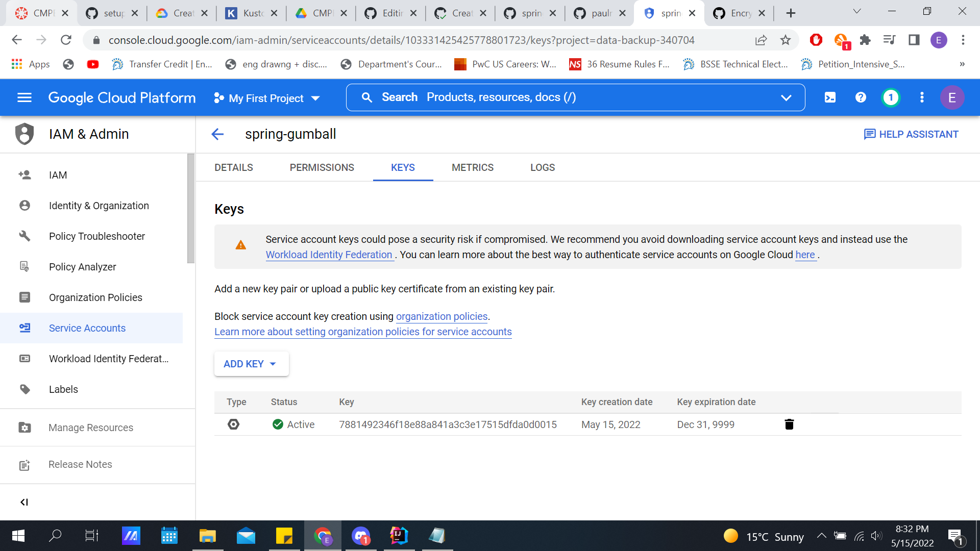Collapse the IAM sidebar panel
This screenshot has width=980, height=551.
pyautogui.click(x=24, y=502)
